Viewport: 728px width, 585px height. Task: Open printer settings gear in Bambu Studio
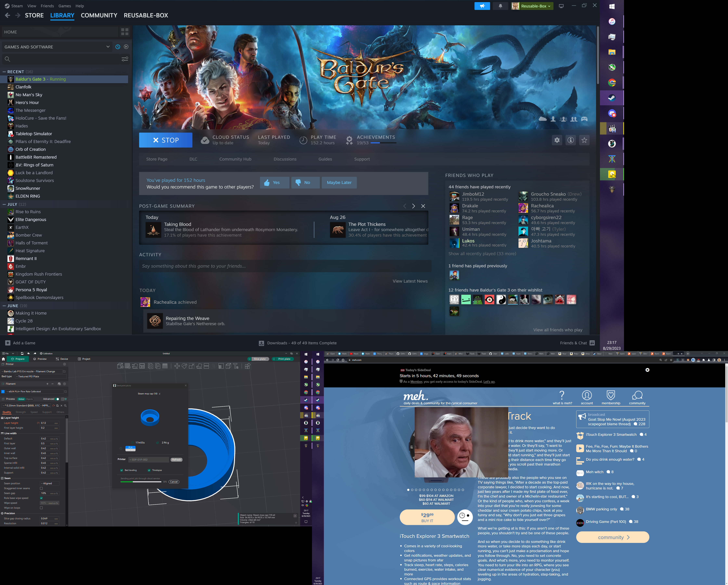click(65, 364)
